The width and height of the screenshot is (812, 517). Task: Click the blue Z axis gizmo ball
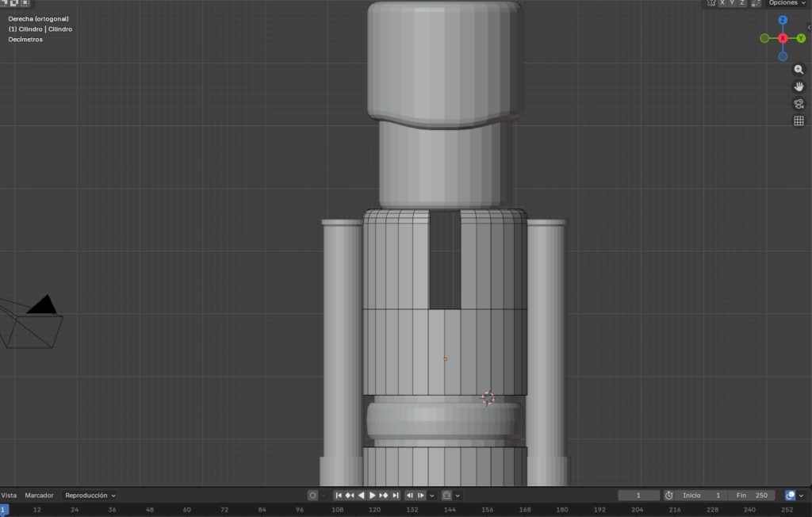[x=783, y=21]
